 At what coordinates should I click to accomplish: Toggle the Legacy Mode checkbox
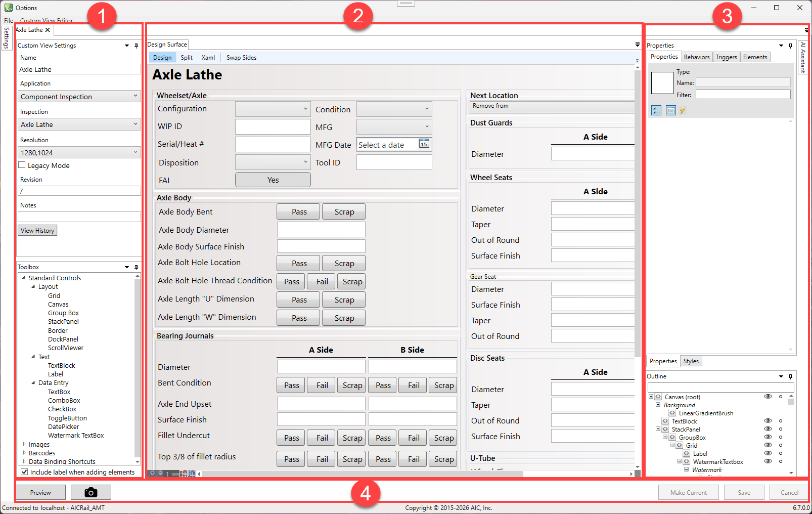[x=22, y=165]
